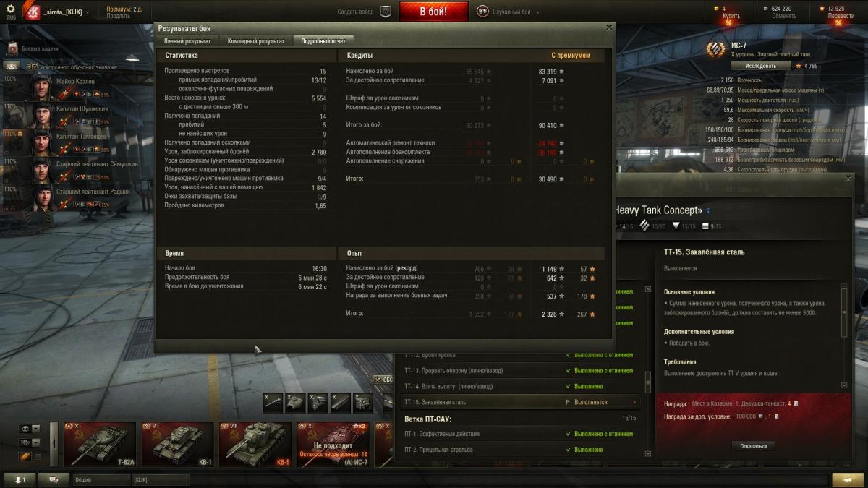Viewport: 868px width, 488px height.
Task: Click the nation filter globe icon
Action: pos(26,429)
